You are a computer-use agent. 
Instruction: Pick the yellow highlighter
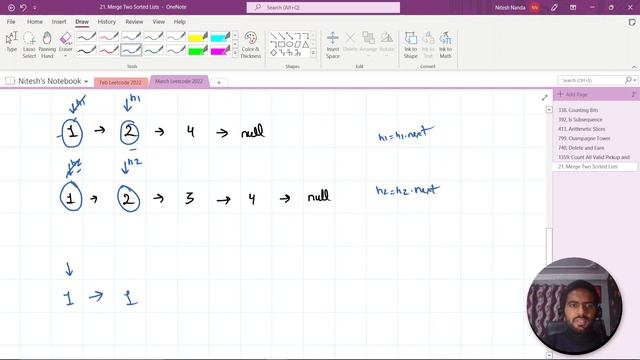click(x=198, y=37)
